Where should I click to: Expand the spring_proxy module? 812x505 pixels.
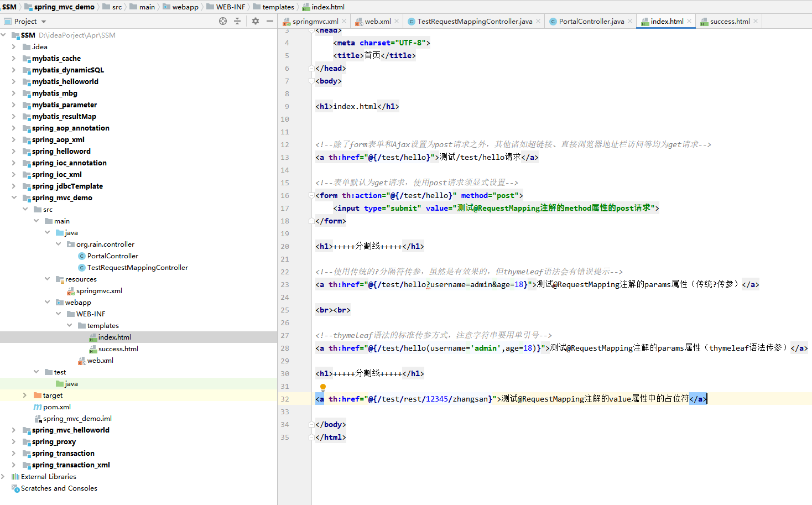point(14,441)
